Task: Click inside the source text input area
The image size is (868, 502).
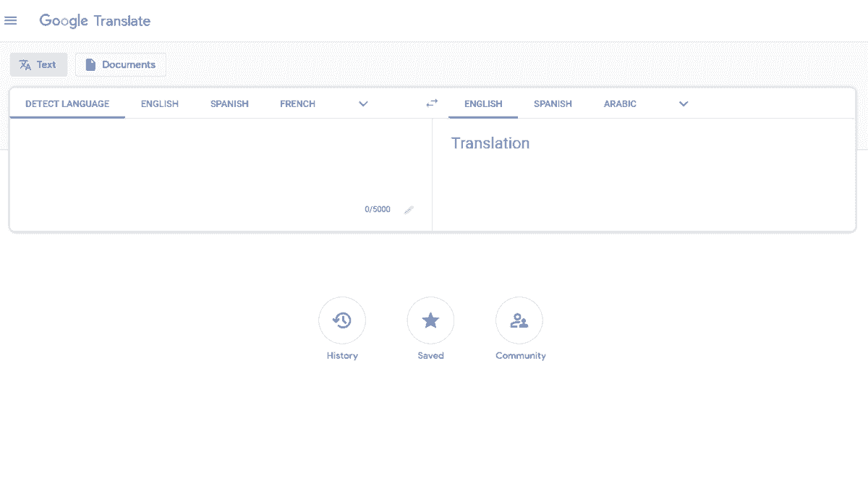Action: pos(217,159)
